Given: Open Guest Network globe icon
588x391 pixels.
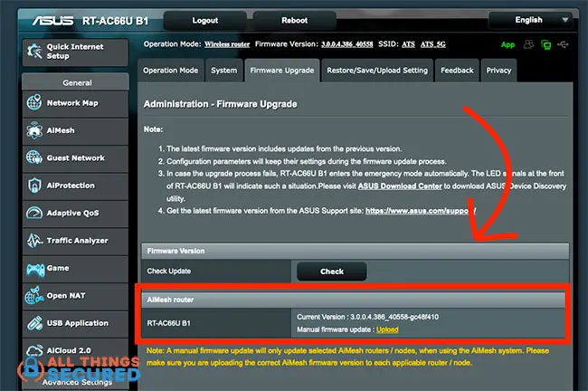Looking at the screenshot, I should coord(34,157).
